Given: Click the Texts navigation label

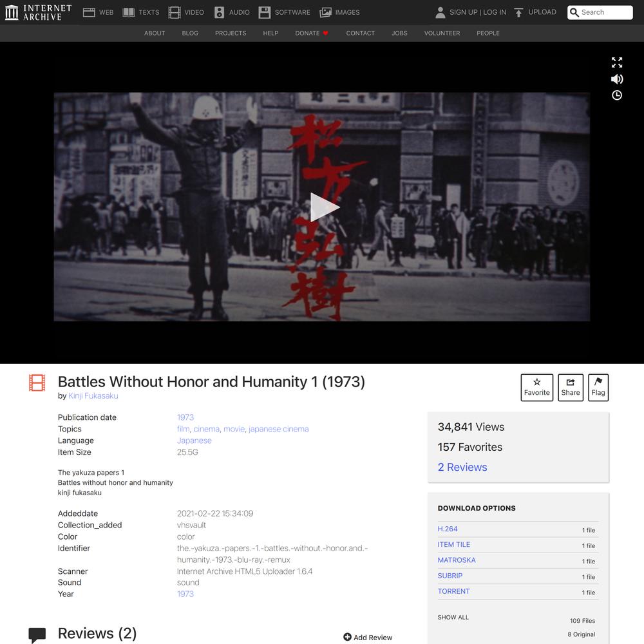Looking at the screenshot, I should pyautogui.click(x=149, y=12).
